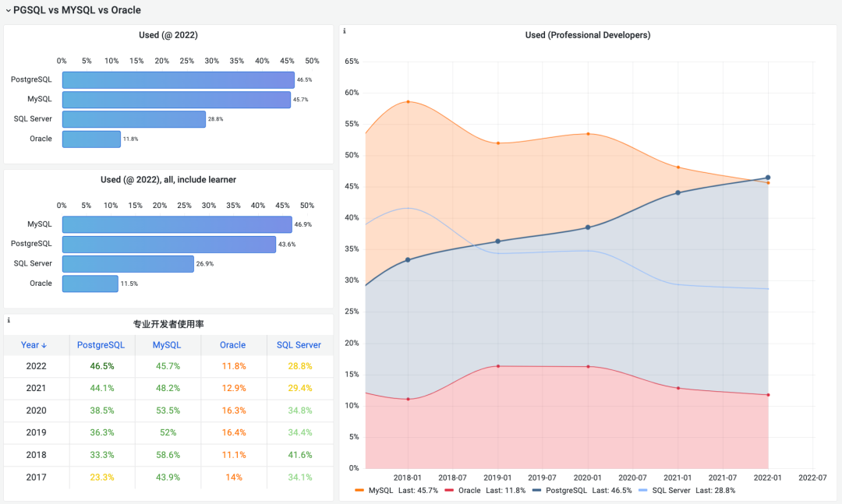Viewport: 842px width, 504px height.
Task: Click the sort arrow next to the Year header
Action: (44, 345)
